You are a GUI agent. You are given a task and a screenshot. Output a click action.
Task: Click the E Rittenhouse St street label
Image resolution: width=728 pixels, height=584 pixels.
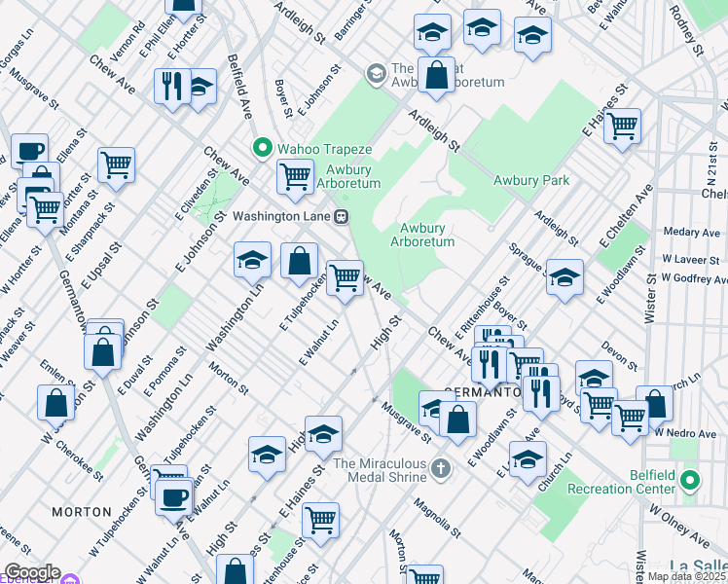tap(483, 308)
